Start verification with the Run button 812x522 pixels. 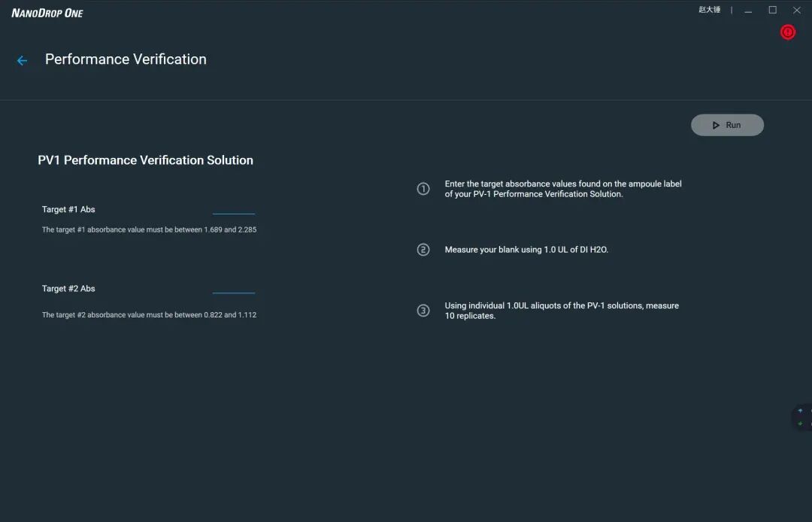(x=727, y=126)
